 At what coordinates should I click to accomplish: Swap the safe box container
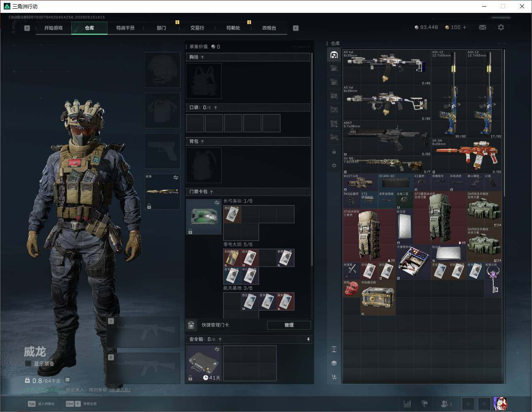(x=217, y=349)
